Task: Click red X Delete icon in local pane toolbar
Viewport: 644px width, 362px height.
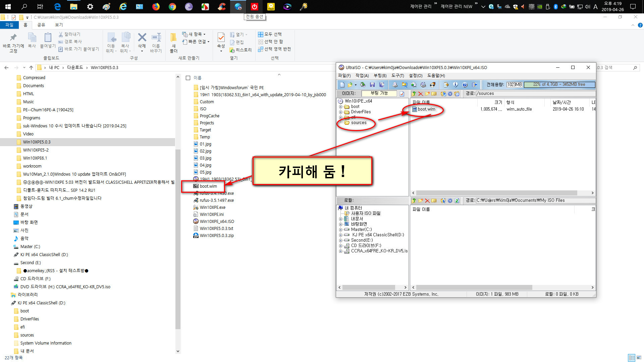Action: [x=427, y=200]
